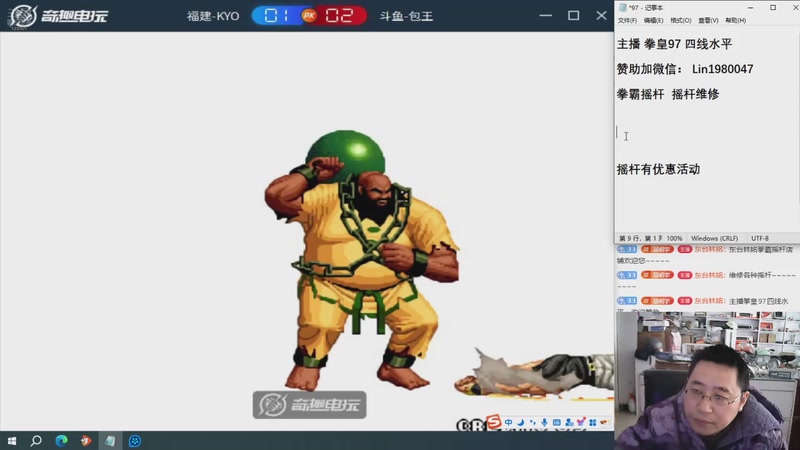This screenshot has height=450, width=800.
Task: Click the 100% zoom value in Notepad status bar
Action: pos(674,238)
